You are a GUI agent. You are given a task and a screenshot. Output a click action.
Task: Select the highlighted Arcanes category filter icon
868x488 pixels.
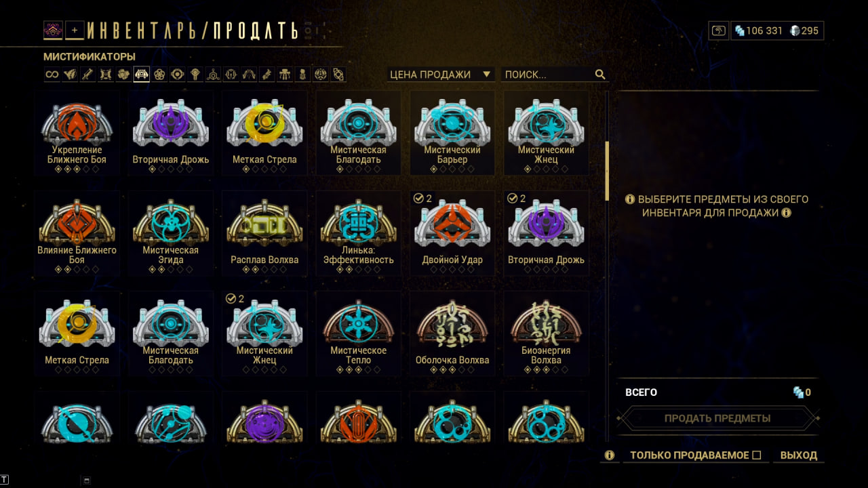pos(142,75)
